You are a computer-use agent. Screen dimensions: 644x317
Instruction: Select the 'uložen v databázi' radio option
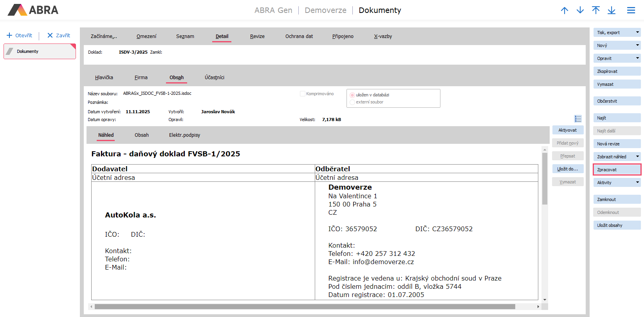(x=352, y=95)
